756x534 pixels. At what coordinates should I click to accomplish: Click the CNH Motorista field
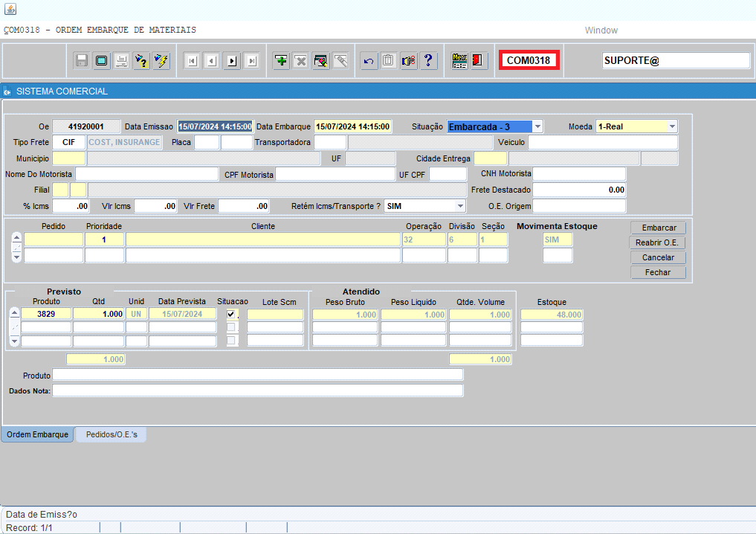coord(580,173)
